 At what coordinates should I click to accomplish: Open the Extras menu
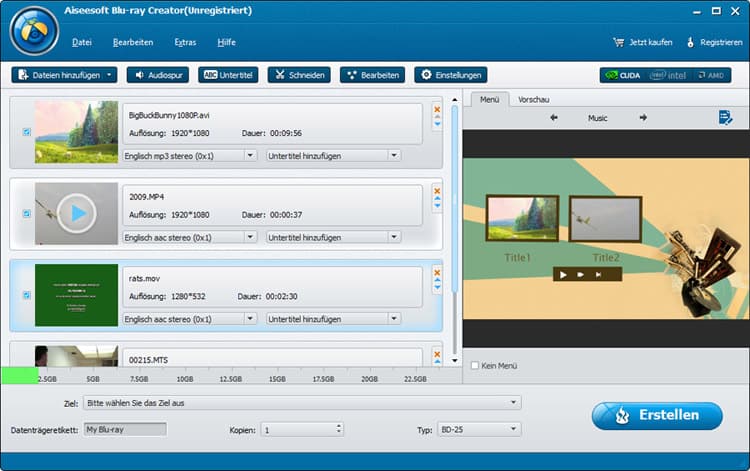185,42
